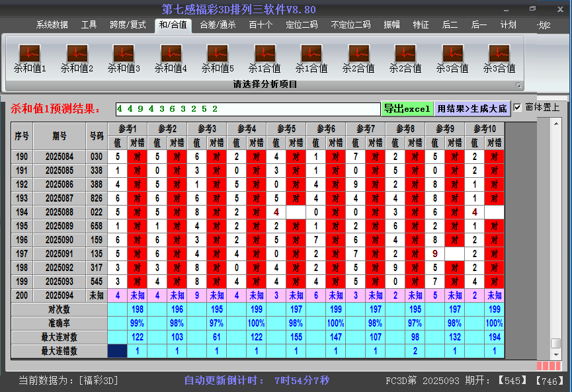Open the 工具 tab
This screenshot has height=392, width=572.
[x=89, y=25]
